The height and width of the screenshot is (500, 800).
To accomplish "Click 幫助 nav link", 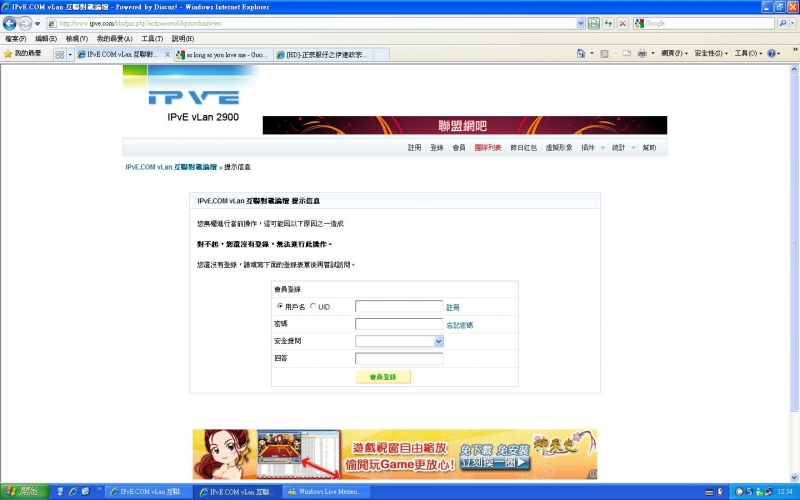I will 649,148.
